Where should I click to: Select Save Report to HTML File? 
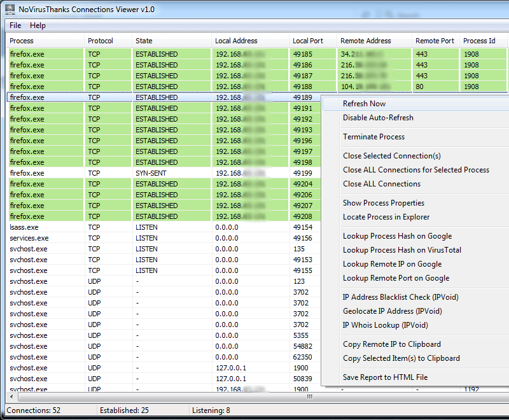385,377
